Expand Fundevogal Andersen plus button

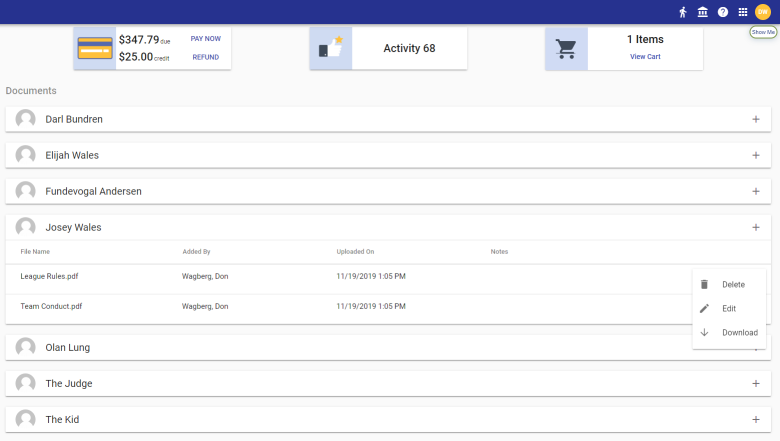pos(755,191)
